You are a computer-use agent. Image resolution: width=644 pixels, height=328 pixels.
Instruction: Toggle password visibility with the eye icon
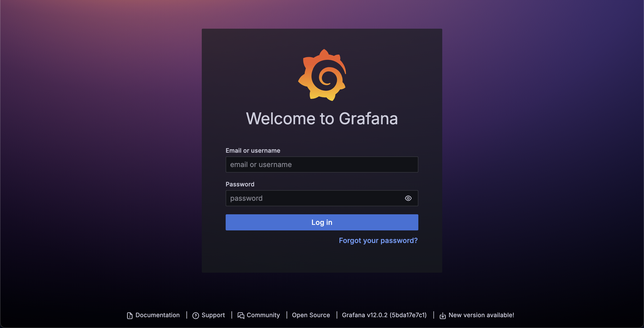(x=408, y=198)
